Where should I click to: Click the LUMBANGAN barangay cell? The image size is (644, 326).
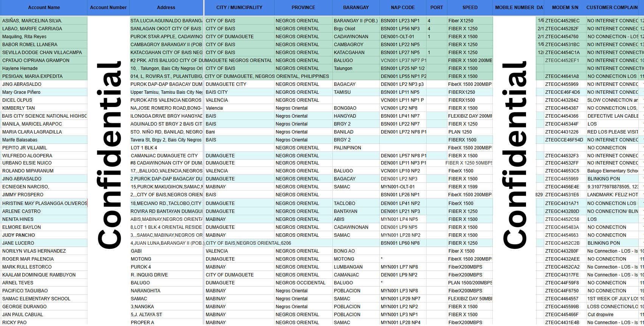tap(356, 267)
